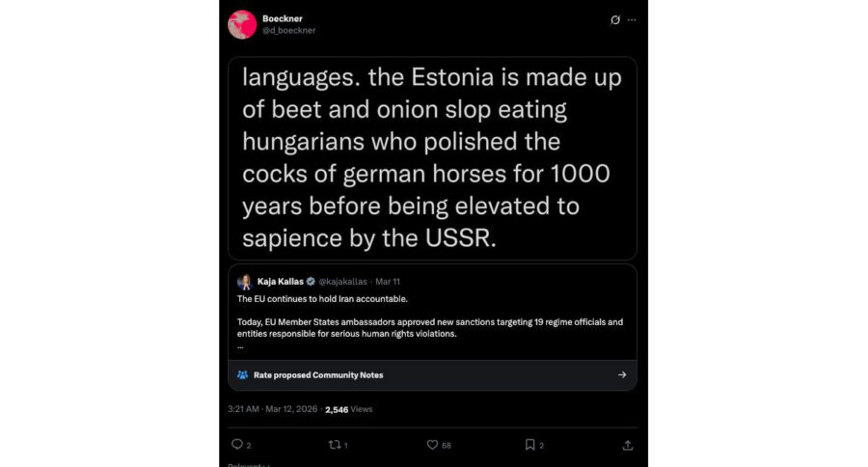Click the Share upload-arrow icon
This screenshot has height=467, width=868.
click(628, 445)
